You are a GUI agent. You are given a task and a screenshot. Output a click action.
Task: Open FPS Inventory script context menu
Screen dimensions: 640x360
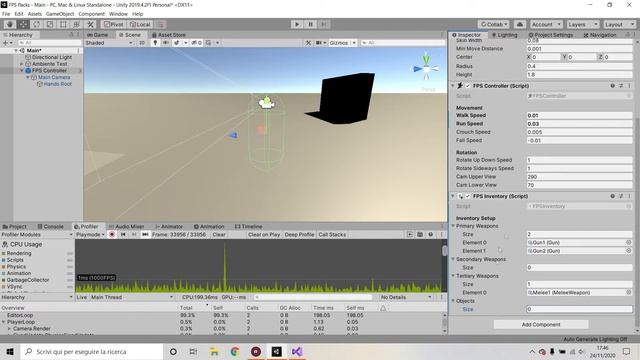coord(629,196)
